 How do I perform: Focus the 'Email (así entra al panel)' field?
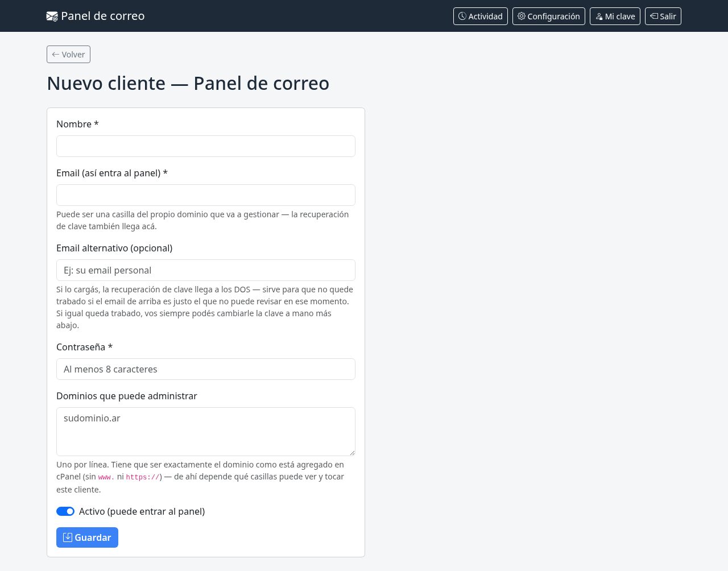point(206,195)
